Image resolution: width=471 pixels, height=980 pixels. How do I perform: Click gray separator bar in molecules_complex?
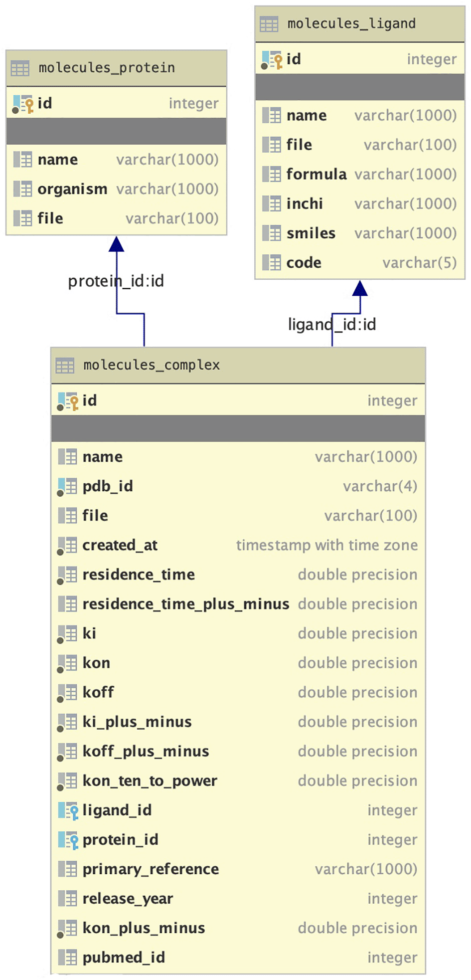[x=238, y=428]
